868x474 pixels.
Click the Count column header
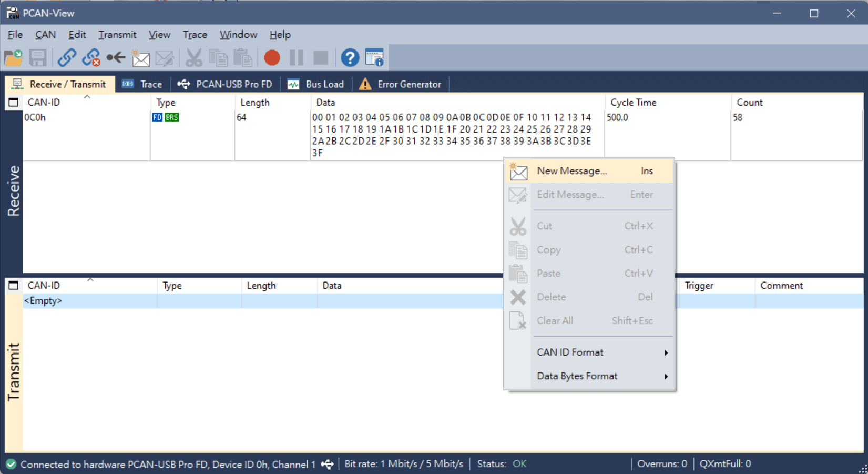[x=796, y=103]
